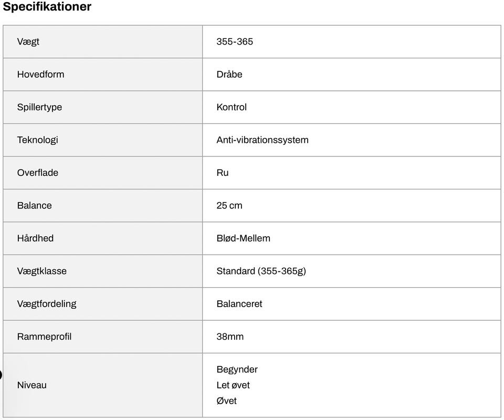Screen dimensions: 504x420
Task: Click the Begynder level entry
Action: [237, 370]
